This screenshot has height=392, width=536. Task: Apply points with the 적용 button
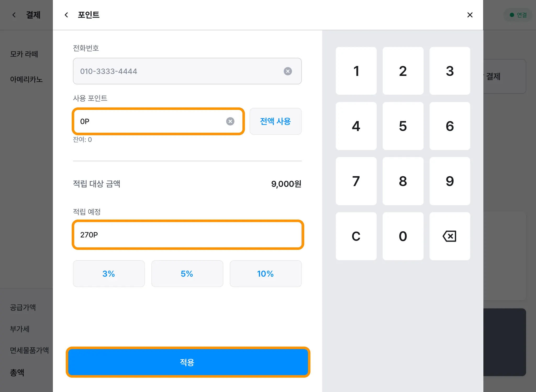(188, 362)
